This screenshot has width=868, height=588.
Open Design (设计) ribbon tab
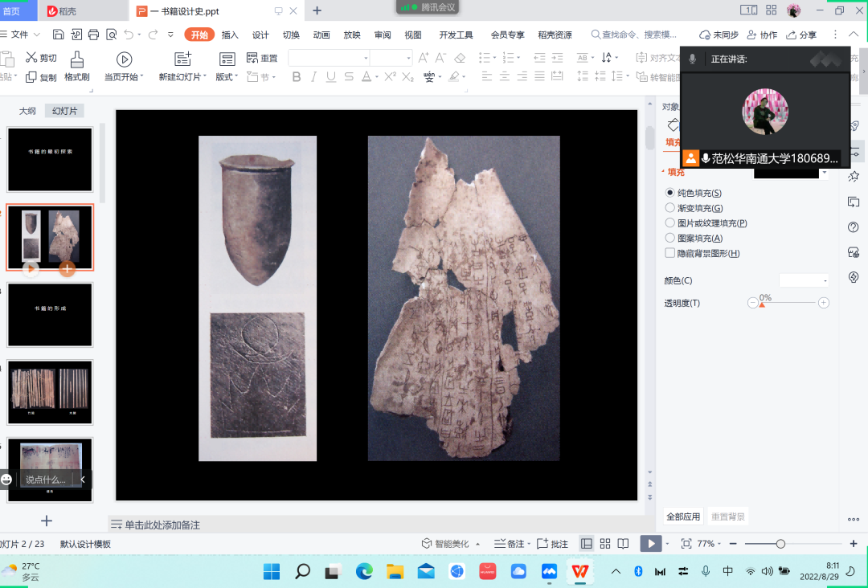(260, 35)
